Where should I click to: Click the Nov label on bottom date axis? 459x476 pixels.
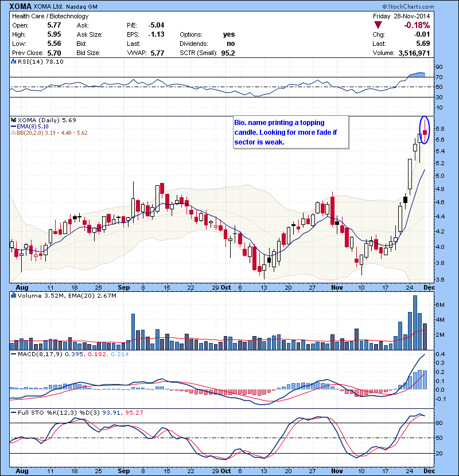[337, 471]
